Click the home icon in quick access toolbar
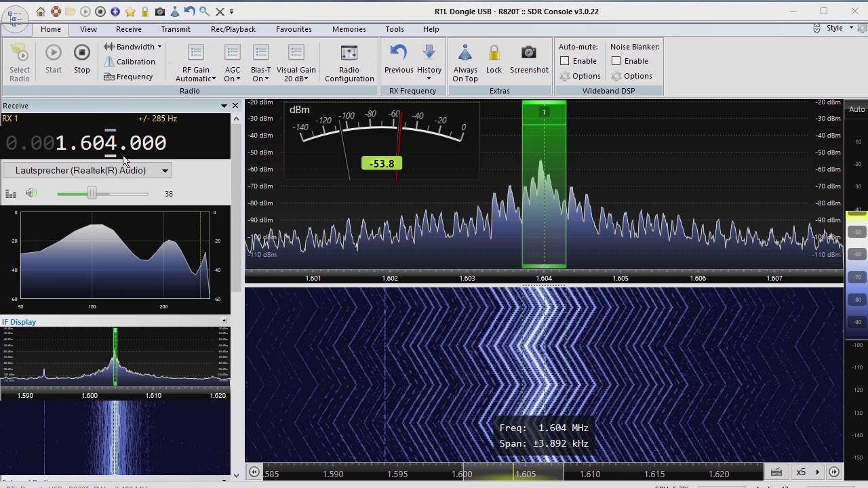The width and height of the screenshot is (868, 488). pyautogui.click(x=41, y=12)
